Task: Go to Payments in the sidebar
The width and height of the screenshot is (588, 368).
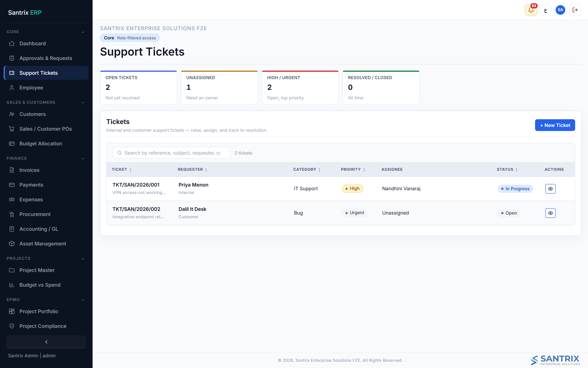Action: (46, 185)
